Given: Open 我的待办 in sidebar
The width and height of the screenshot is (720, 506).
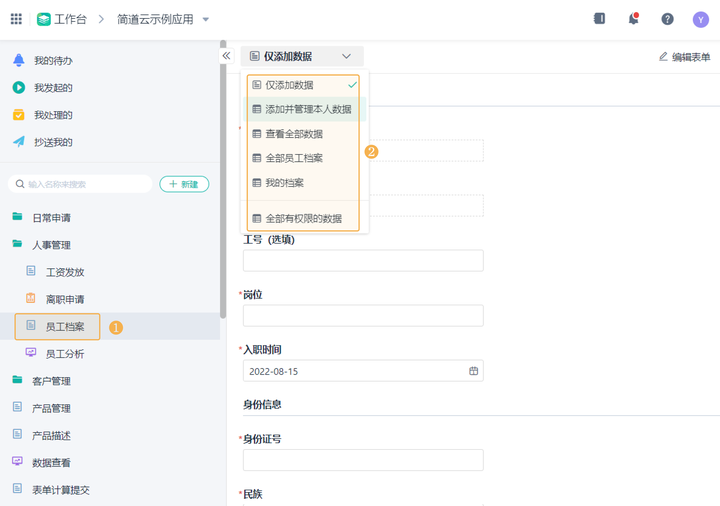Looking at the screenshot, I should pyautogui.click(x=53, y=61).
